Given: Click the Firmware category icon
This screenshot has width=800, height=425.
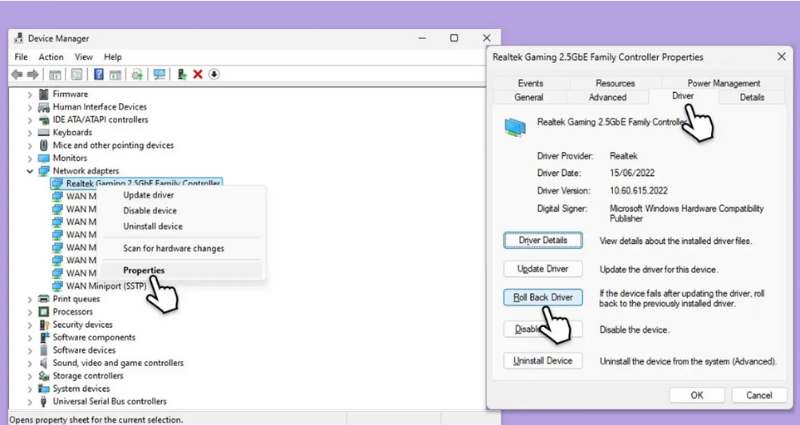Looking at the screenshot, I should click(44, 94).
